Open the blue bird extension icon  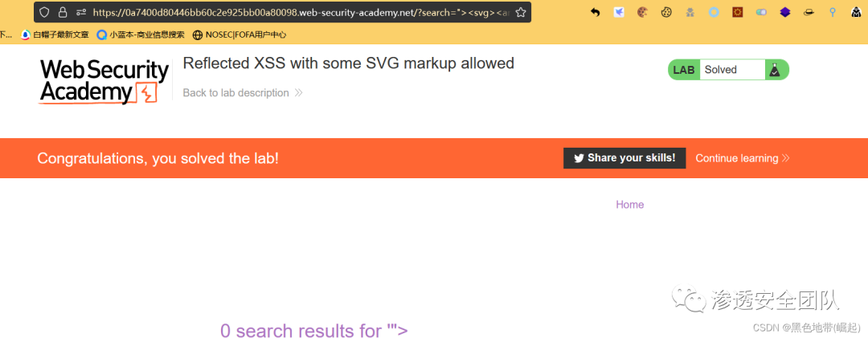(x=619, y=12)
